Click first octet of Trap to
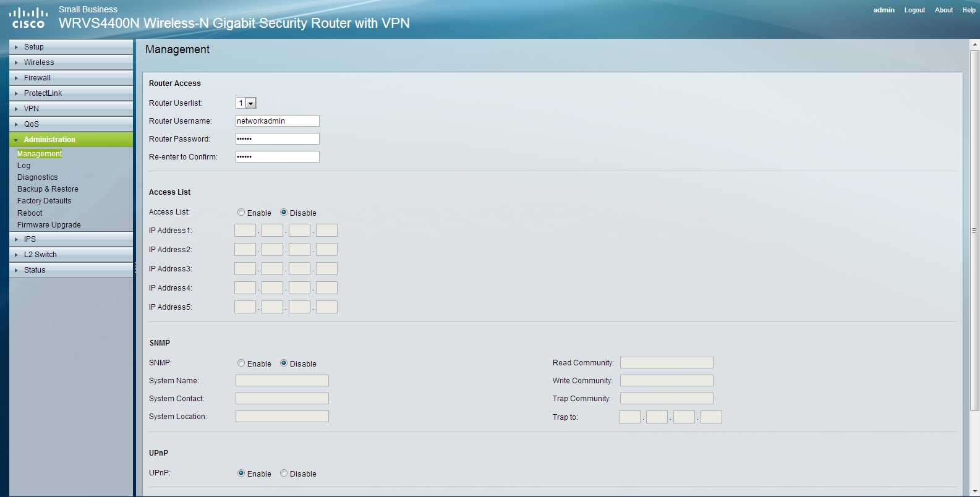Image resolution: width=980 pixels, height=497 pixels. (x=629, y=417)
